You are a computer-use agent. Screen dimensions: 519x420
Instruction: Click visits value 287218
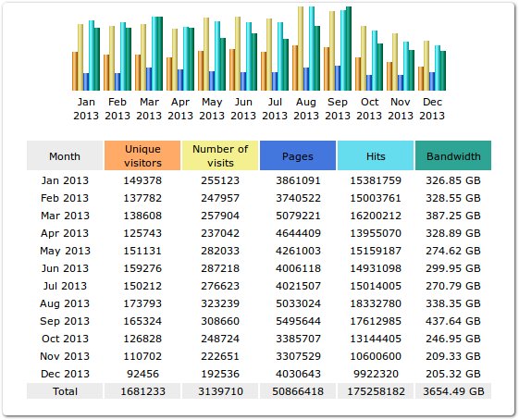(220, 268)
